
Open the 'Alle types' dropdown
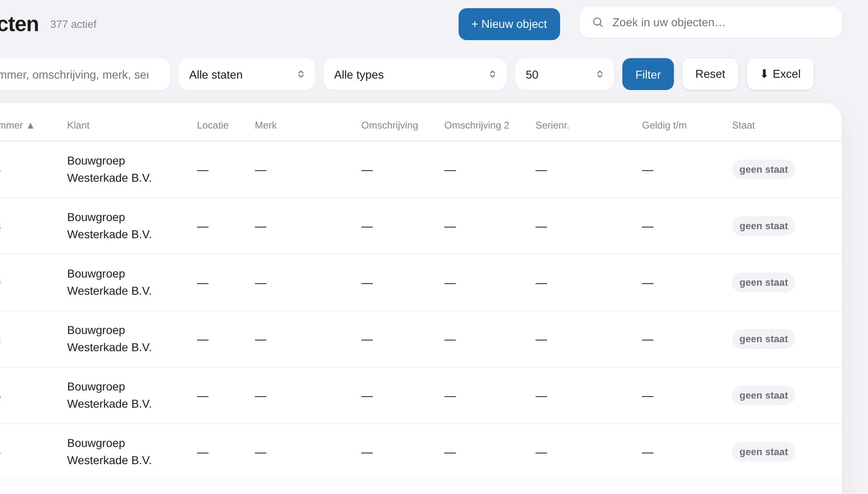click(415, 74)
